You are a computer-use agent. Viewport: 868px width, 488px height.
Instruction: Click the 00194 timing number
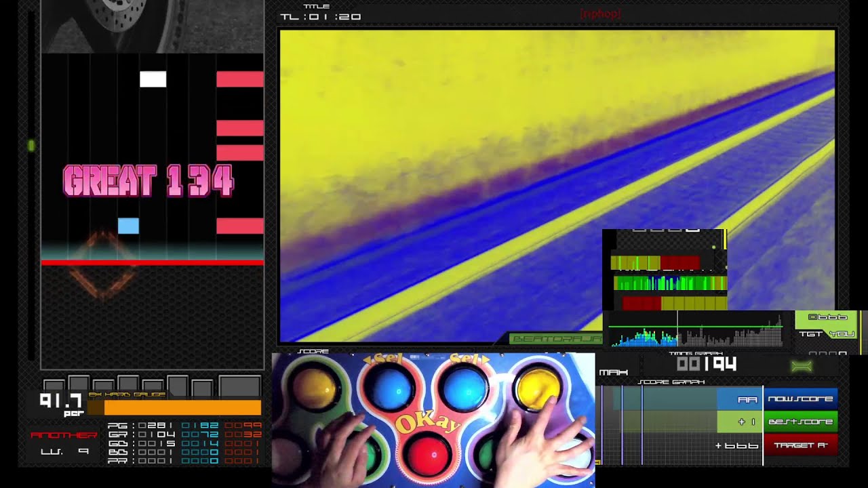coord(707,365)
